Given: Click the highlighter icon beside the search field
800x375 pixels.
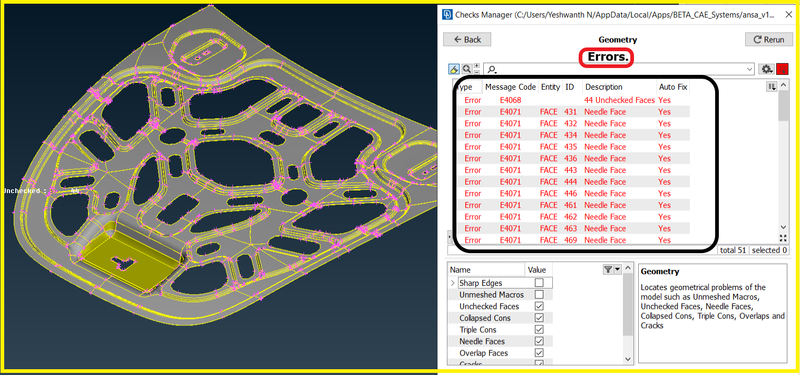Looking at the screenshot, I should tap(454, 69).
